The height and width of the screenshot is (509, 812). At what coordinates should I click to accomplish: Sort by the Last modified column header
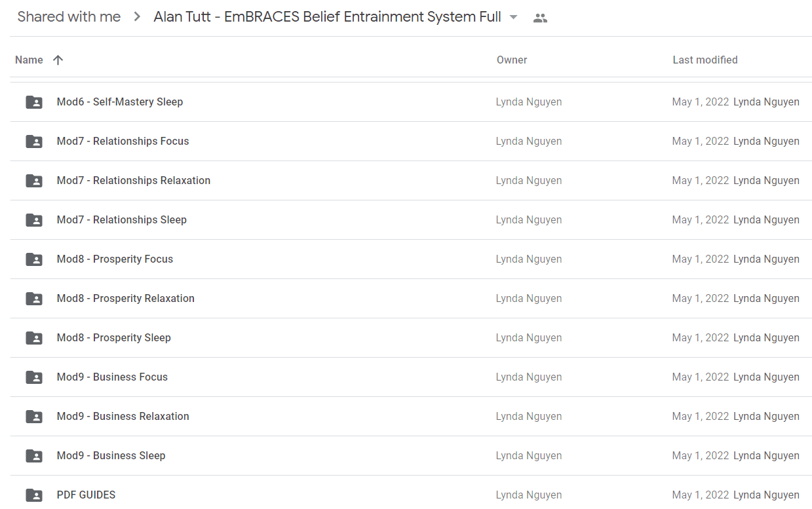click(705, 60)
